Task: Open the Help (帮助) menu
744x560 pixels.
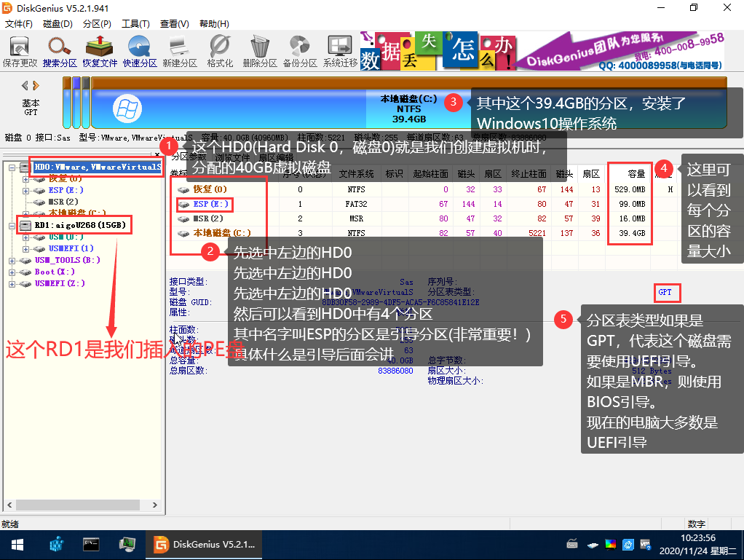Action: click(214, 24)
